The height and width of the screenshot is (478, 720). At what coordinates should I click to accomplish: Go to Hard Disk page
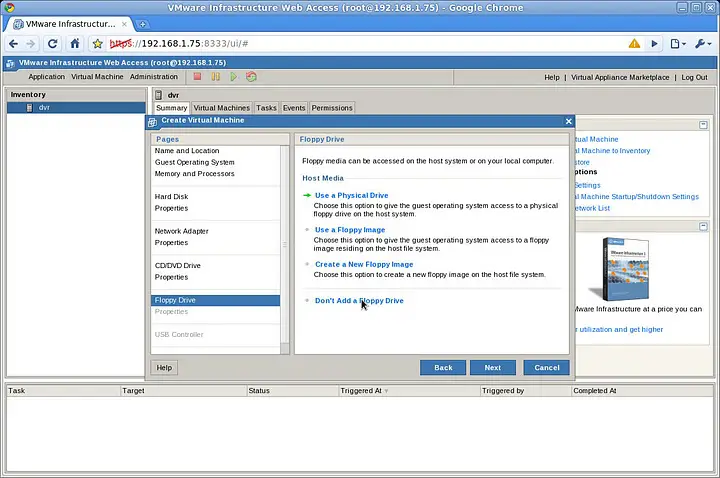tap(171, 197)
